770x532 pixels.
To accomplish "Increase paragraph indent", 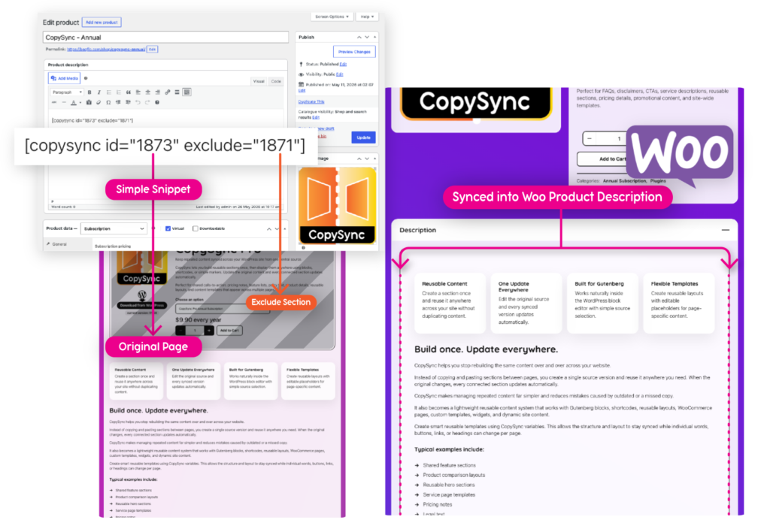I will tap(128, 103).
